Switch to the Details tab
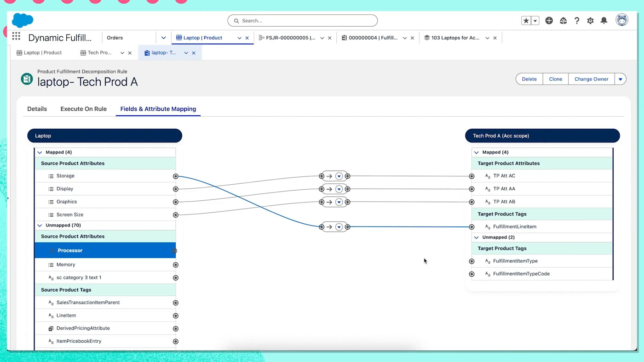 37,109
